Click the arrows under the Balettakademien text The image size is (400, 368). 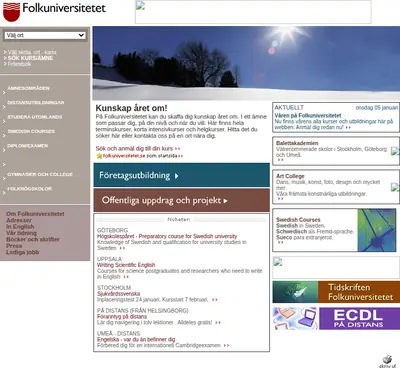click(x=280, y=160)
